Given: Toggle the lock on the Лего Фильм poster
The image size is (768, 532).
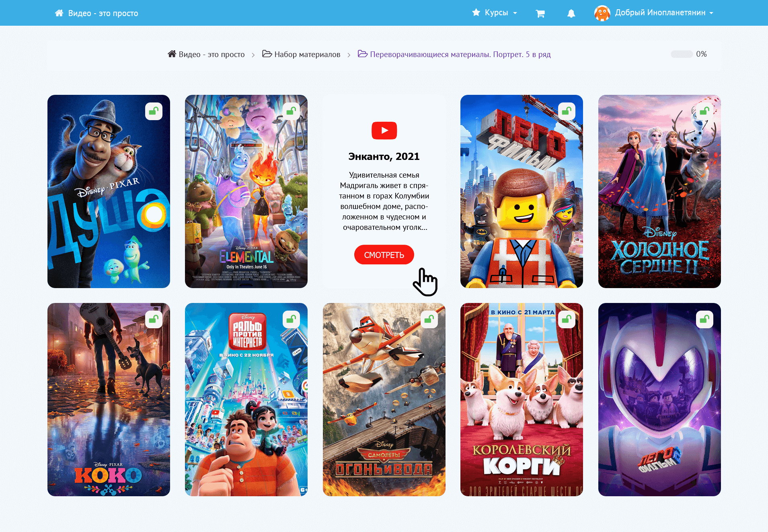Looking at the screenshot, I should click(567, 111).
